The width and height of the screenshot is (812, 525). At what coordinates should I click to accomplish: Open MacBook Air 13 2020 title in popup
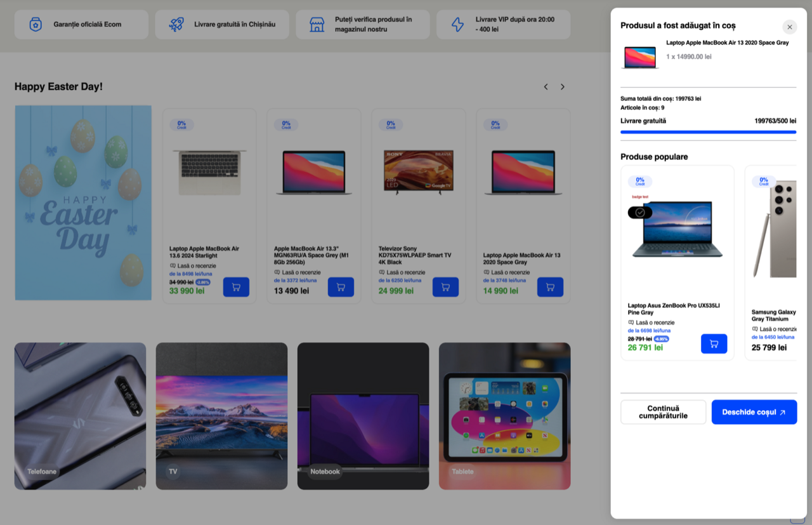point(728,43)
